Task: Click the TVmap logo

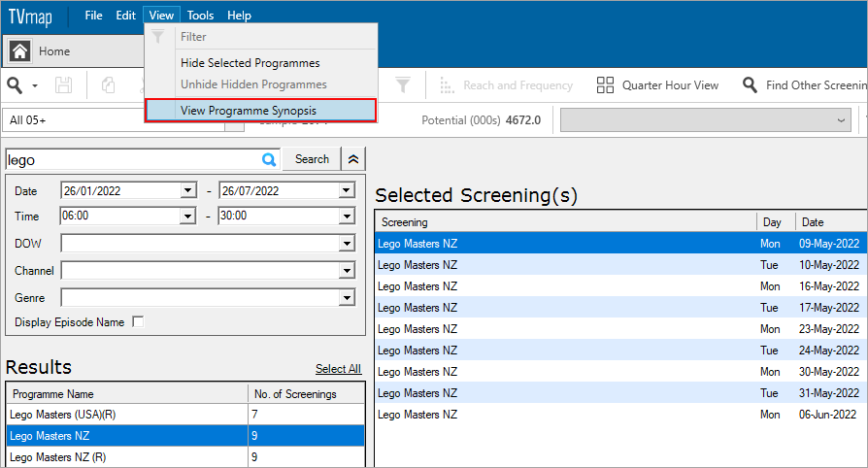Action: [x=30, y=17]
